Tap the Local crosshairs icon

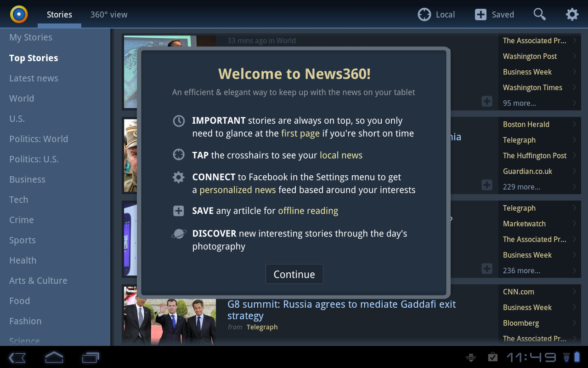pos(424,15)
